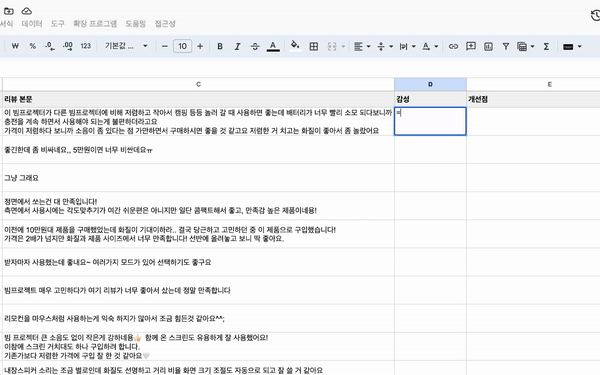This screenshot has width=600, height=375.
Task: Open the horizontal align dropdown
Action: coord(362,46)
